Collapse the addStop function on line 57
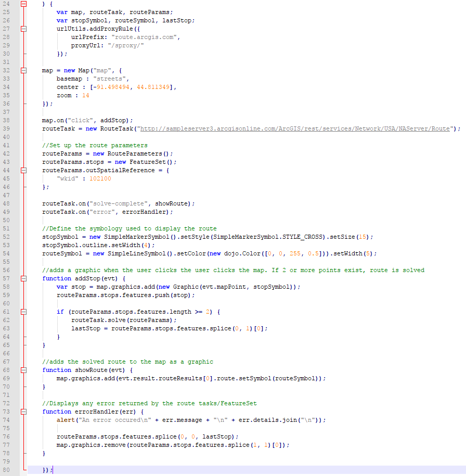The image size is (466, 476). coord(24,278)
